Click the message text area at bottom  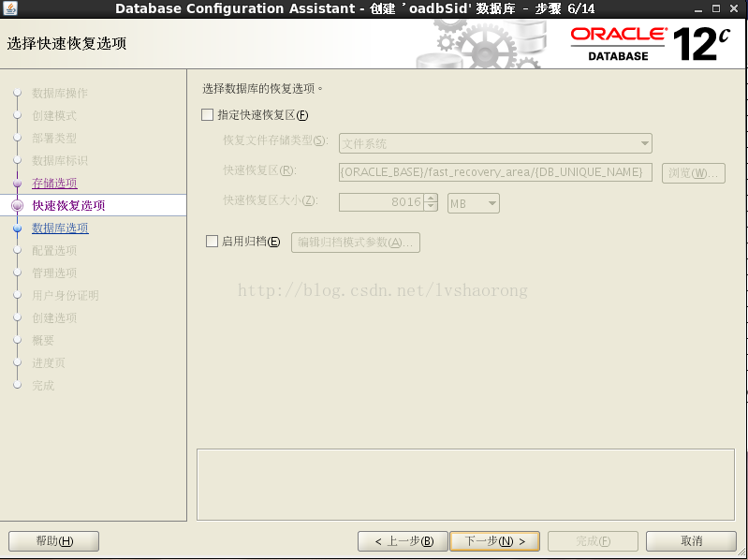465,484
